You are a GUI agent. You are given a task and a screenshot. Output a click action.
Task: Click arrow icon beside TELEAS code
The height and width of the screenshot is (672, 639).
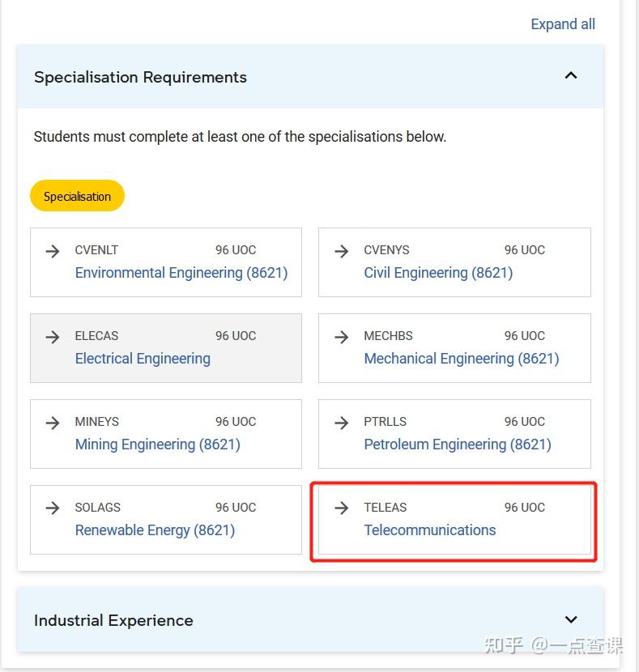[x=342, y=508]
